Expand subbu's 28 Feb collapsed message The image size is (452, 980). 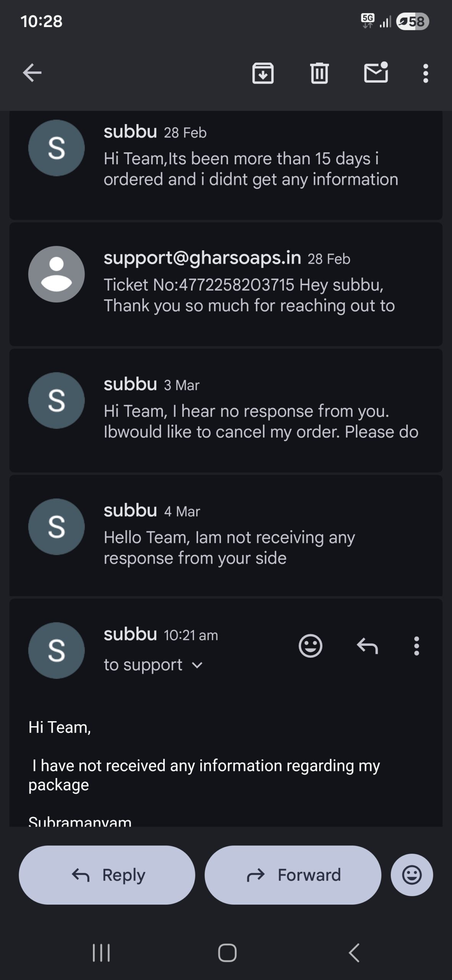[x=250, y=168]
